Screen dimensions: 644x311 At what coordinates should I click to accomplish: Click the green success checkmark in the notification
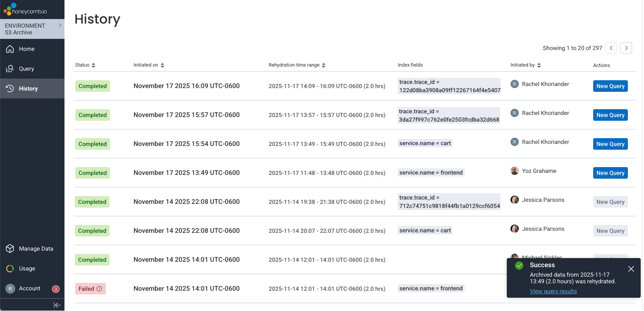pos(519,265)
